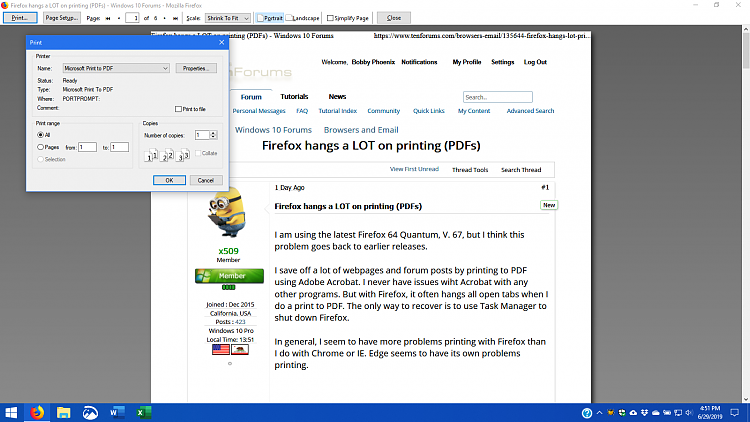Click the Get Help tray icon
The image size is (750, 422).
pyautogui.click(x=587, y=413)
